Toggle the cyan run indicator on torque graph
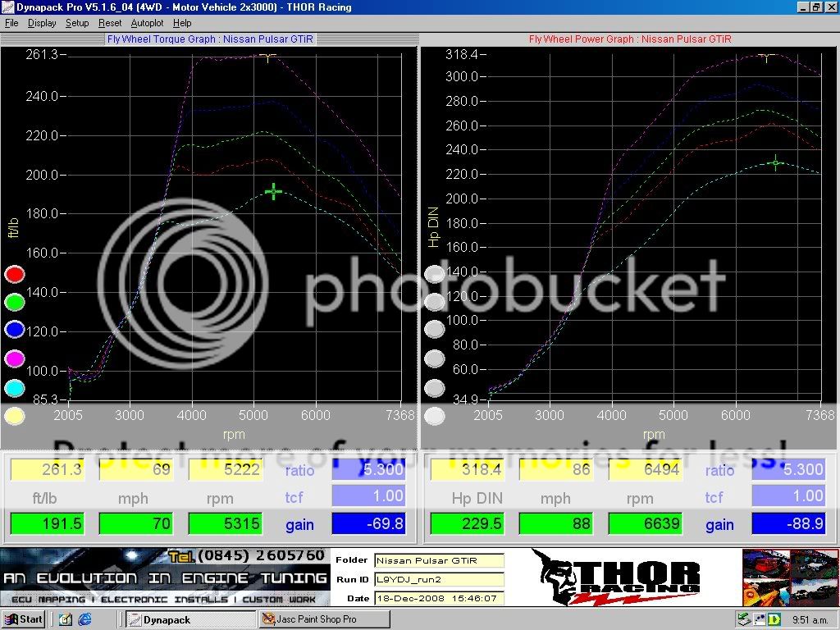840x630 pixels. pos(15,388)
